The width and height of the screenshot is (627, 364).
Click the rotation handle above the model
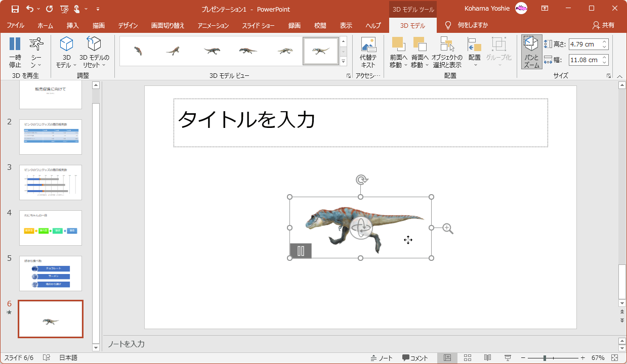pyautogui.click(x=361, y=180)
